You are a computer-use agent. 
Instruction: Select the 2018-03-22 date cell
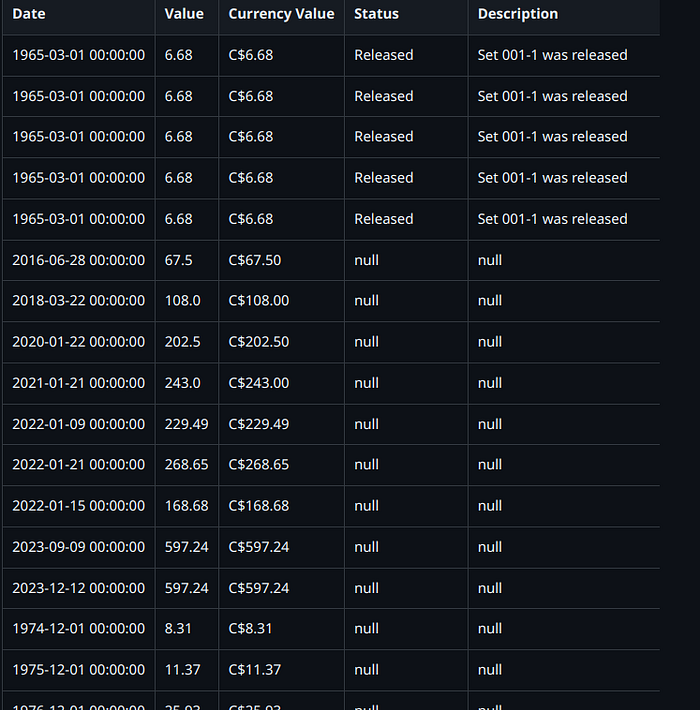point(78,301)
